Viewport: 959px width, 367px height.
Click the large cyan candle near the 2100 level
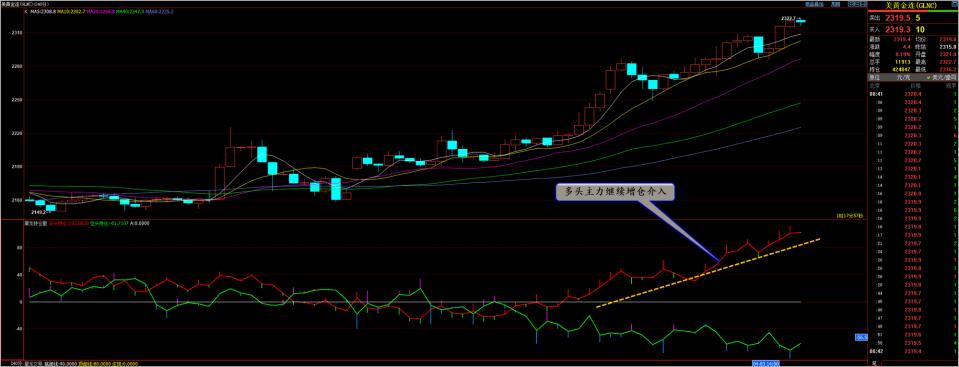pyautogui.click(x=336, y=189)
